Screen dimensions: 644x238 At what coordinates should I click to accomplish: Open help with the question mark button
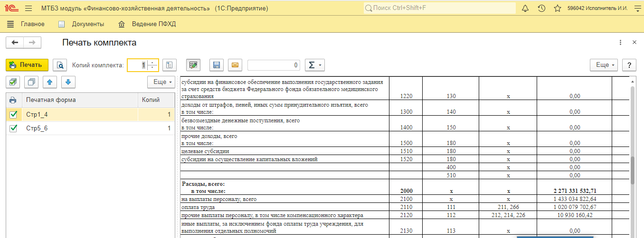629,65
